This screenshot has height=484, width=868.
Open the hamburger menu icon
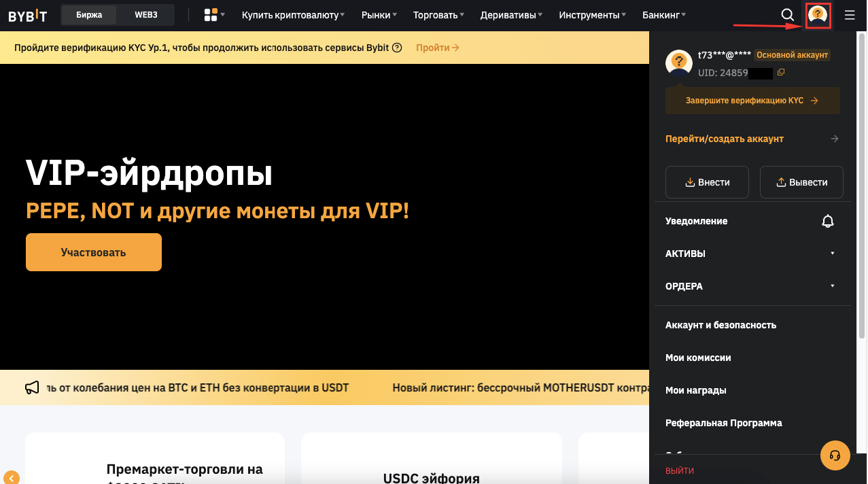850,14
